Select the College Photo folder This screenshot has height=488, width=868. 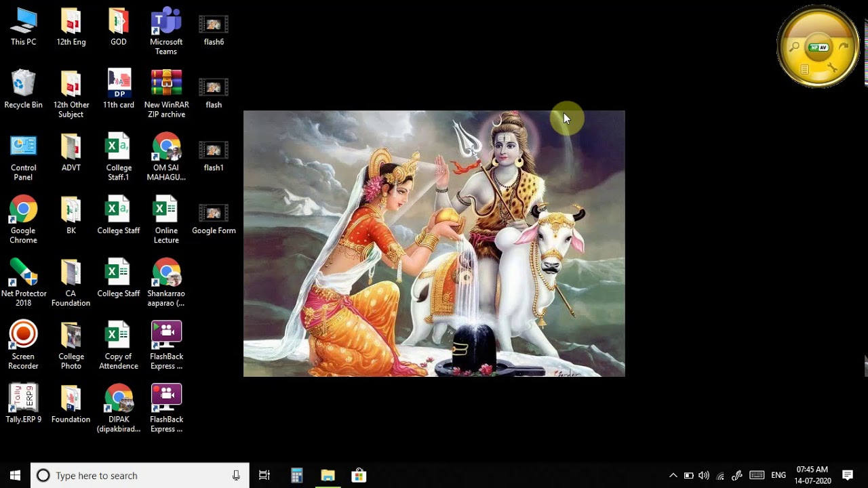tap(71, 346)
